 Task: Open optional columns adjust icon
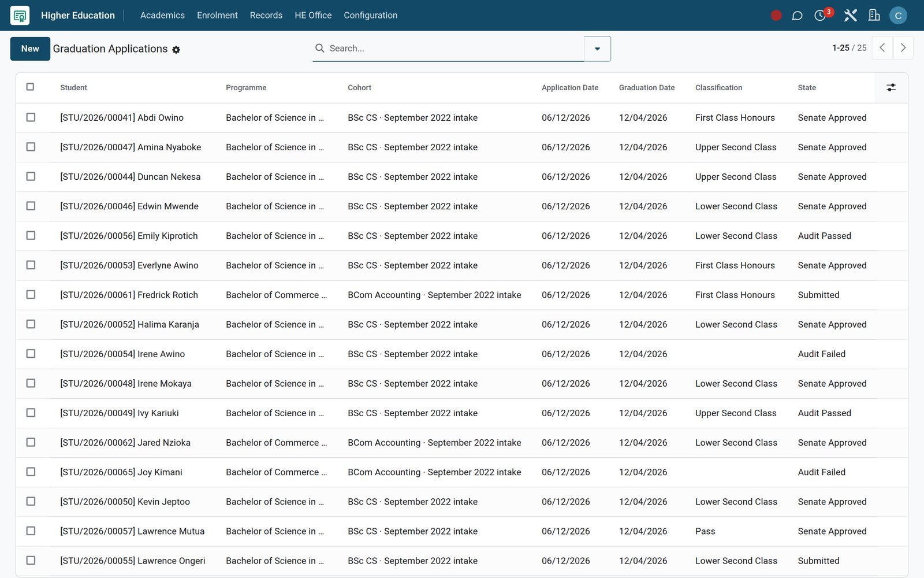[891, 88]
